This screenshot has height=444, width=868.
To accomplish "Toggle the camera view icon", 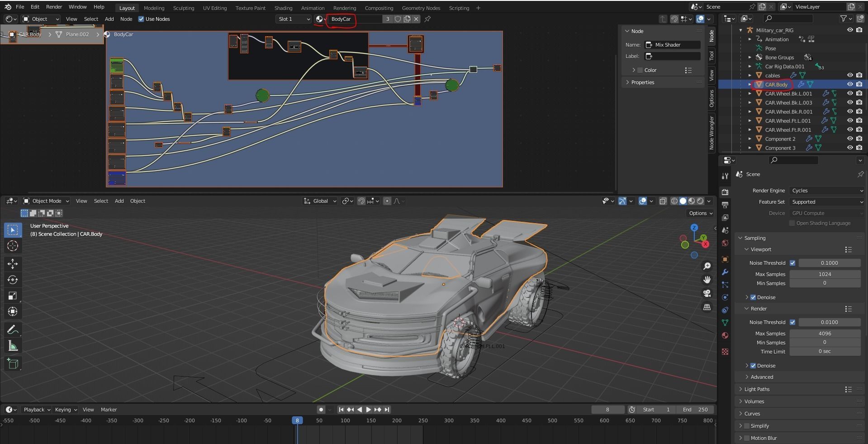I will pyautogui.click(x=707, y=293).
